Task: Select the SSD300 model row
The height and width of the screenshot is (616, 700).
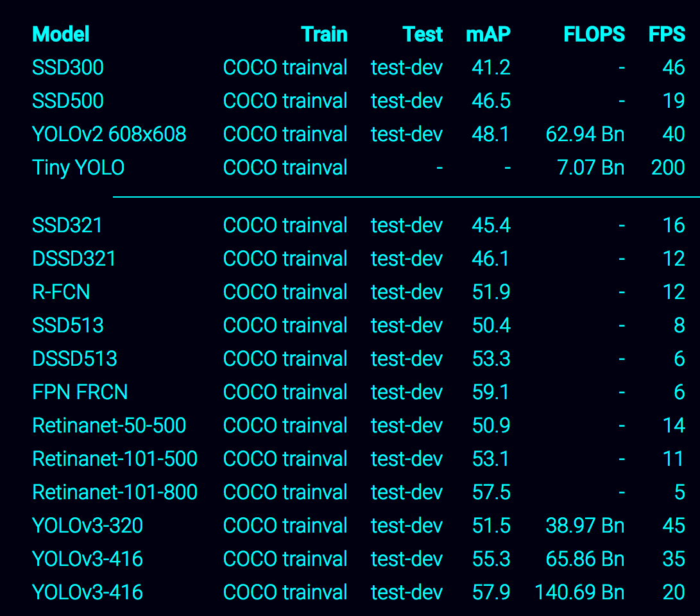Action: click(67, 67)
